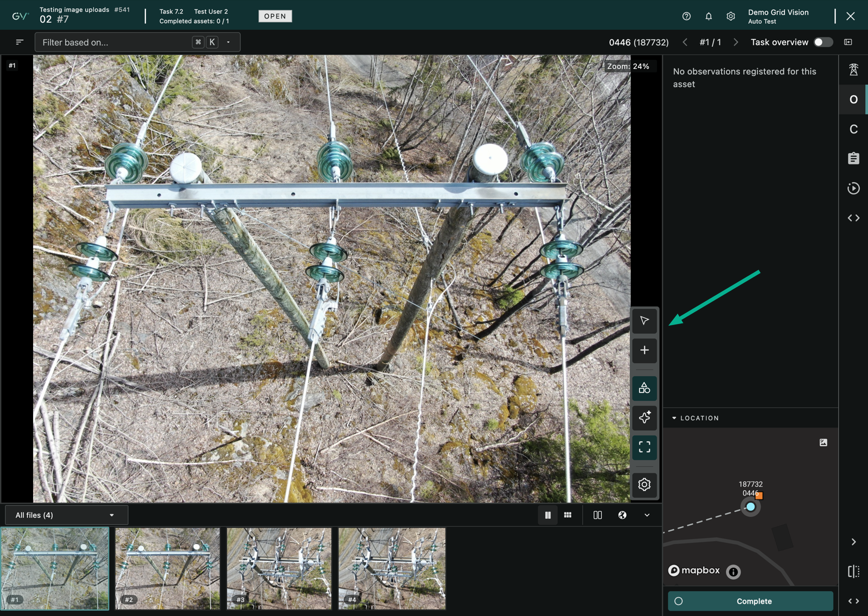Click Demo Grid Vision account name
This screenshot has height=616, width=868.
pyautogui.click(x=778, y=12)
